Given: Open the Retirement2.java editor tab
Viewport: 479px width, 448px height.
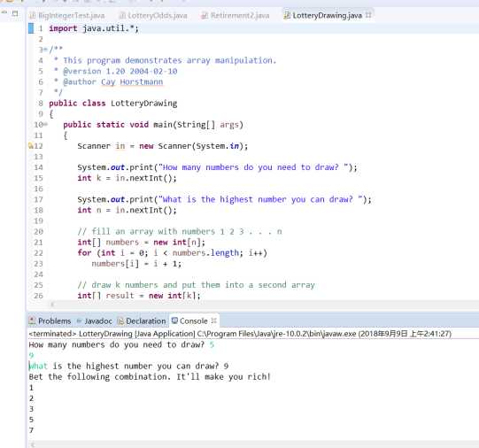Looking at the screenshot, I should point(236,15).
